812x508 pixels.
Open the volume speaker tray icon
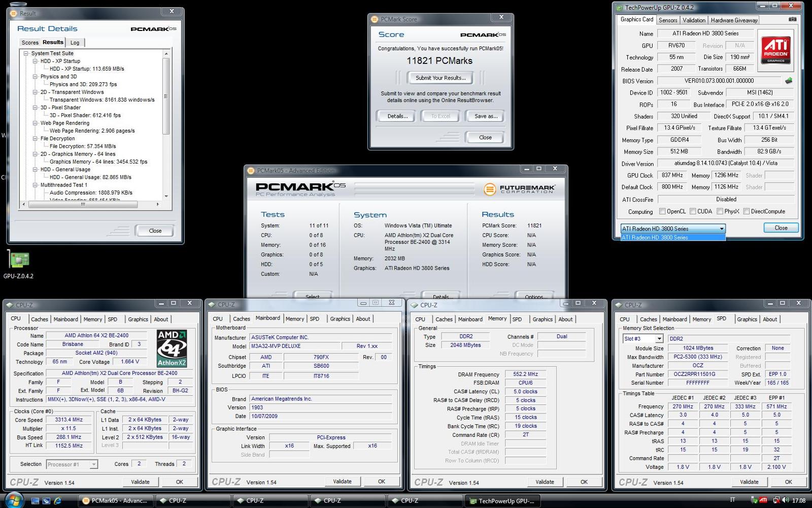[786, 500]
